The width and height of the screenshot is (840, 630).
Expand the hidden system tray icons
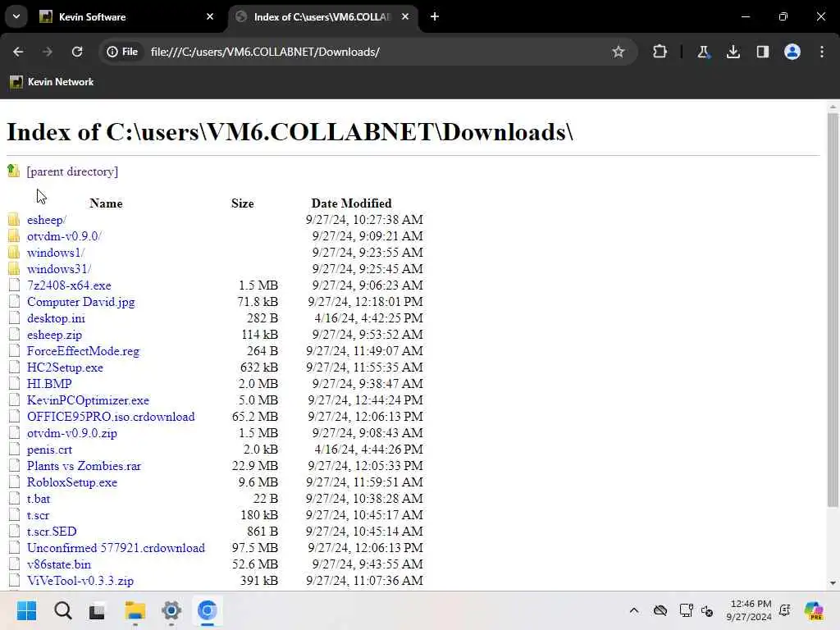pyautogui.click(x=634, y=610)
